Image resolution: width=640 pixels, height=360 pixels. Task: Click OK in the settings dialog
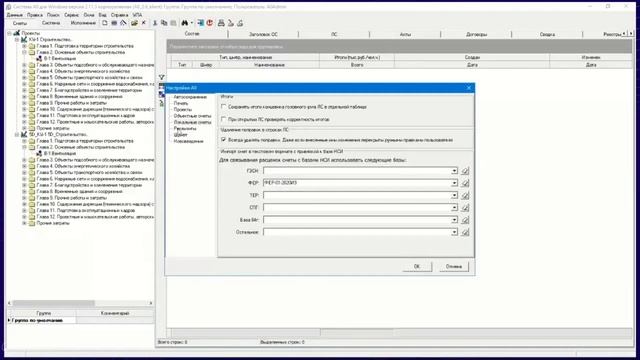[x=417, y=267]
